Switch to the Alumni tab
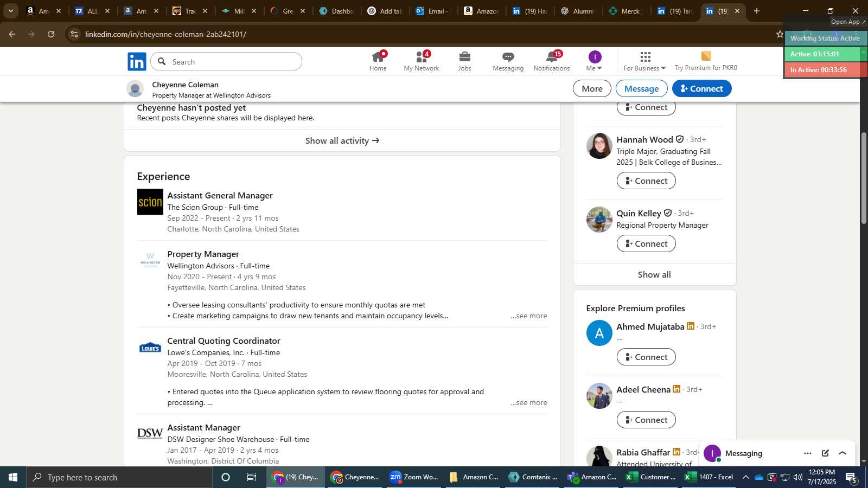The width and height of the screenshot is (868, 488). click(x=577, y=11)
